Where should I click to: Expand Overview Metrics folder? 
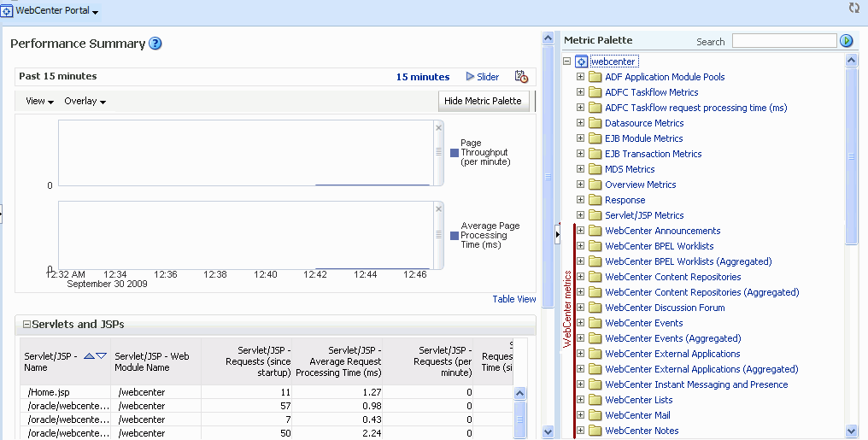click(x=580, y=185)
